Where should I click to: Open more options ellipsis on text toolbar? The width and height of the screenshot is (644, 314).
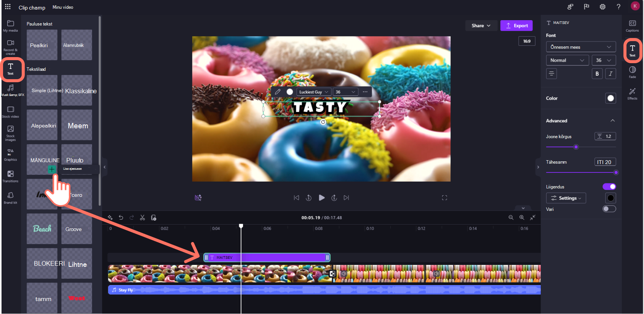coord(365,92)
